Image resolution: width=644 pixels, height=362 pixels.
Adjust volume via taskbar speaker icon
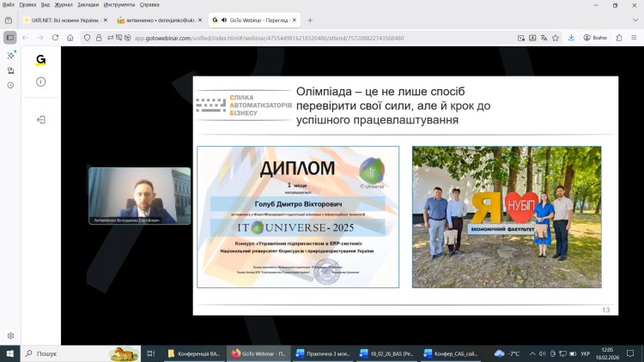click(x=544, y=353)
